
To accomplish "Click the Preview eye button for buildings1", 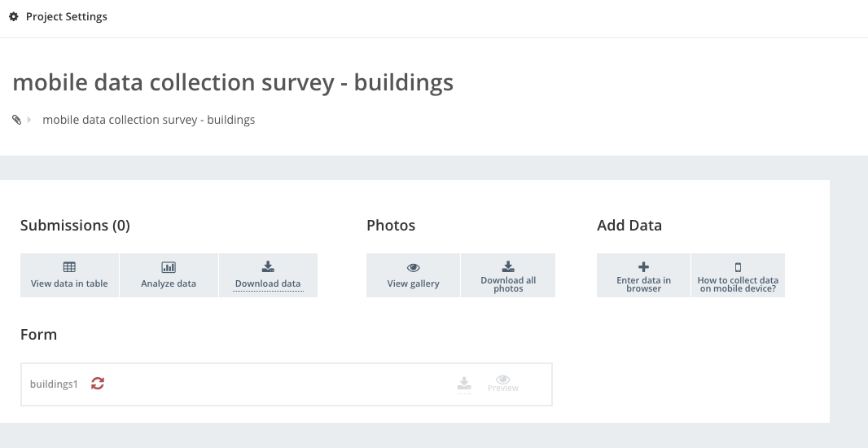I will [502, 383].
